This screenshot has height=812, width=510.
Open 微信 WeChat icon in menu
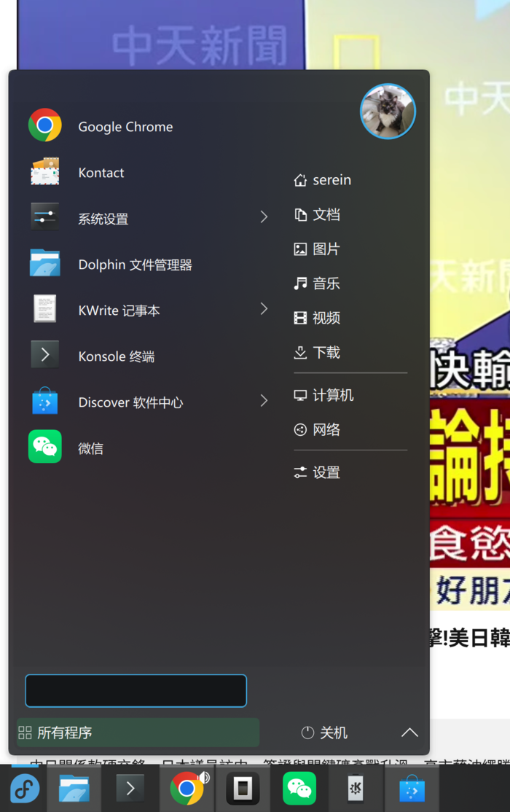45,446
